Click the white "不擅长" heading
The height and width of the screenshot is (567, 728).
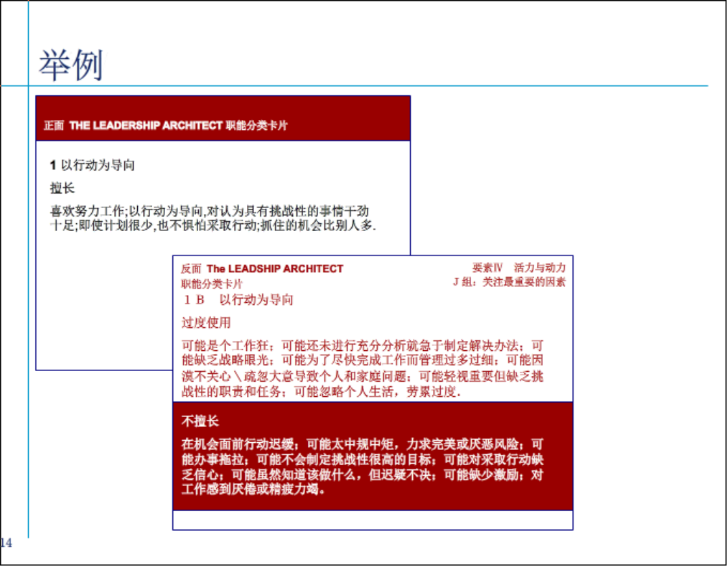(x=200, y=421)
